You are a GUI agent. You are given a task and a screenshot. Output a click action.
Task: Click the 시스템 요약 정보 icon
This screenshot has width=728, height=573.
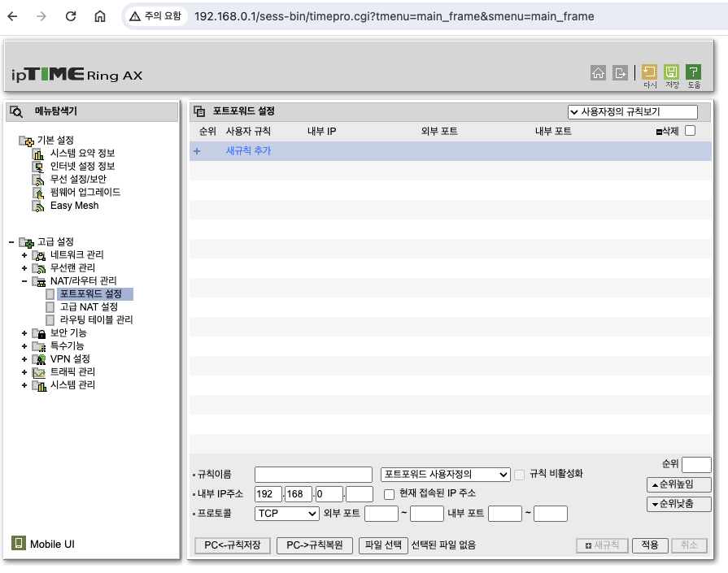(x=38, y=154)
